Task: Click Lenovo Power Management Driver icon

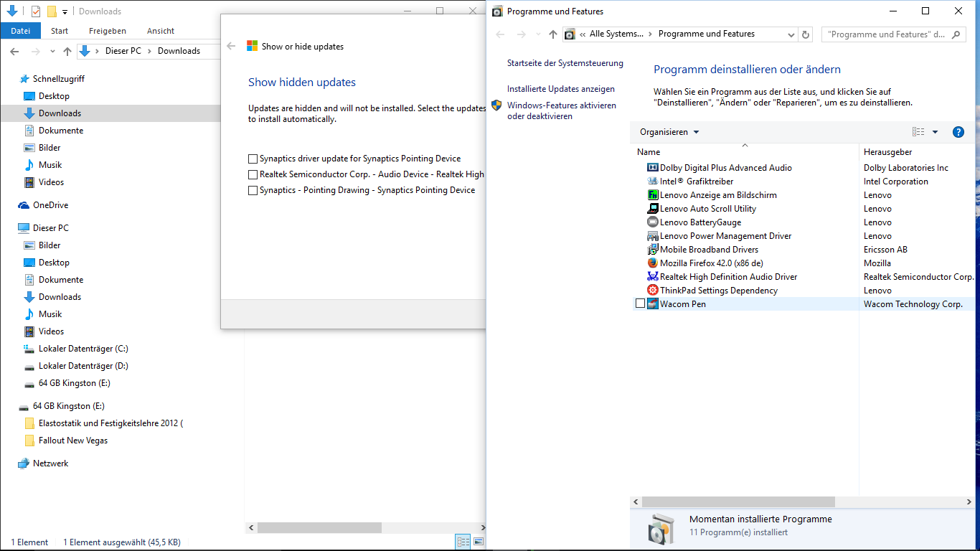Action: tap(653, 236)
